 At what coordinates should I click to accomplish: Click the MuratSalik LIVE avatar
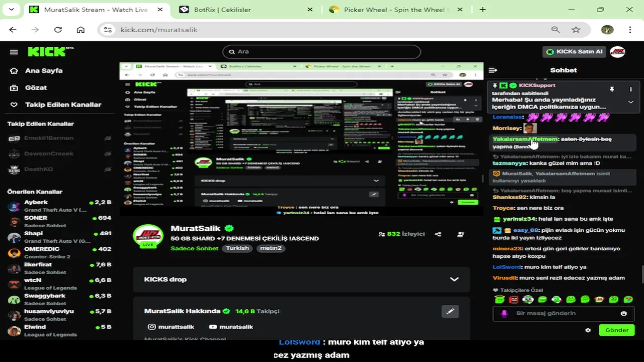(x=148, y=237)
